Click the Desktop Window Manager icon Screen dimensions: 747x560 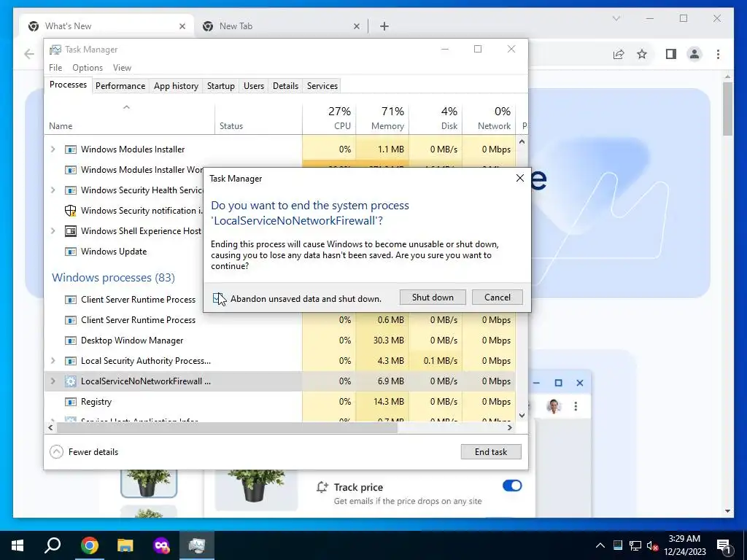point(71,341)
